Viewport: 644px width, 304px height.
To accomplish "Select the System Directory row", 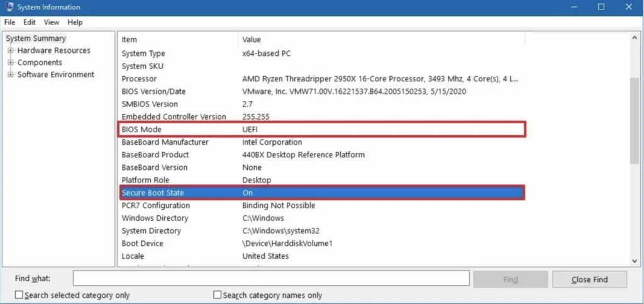I will pyautogui.click(x=323, y=231).
